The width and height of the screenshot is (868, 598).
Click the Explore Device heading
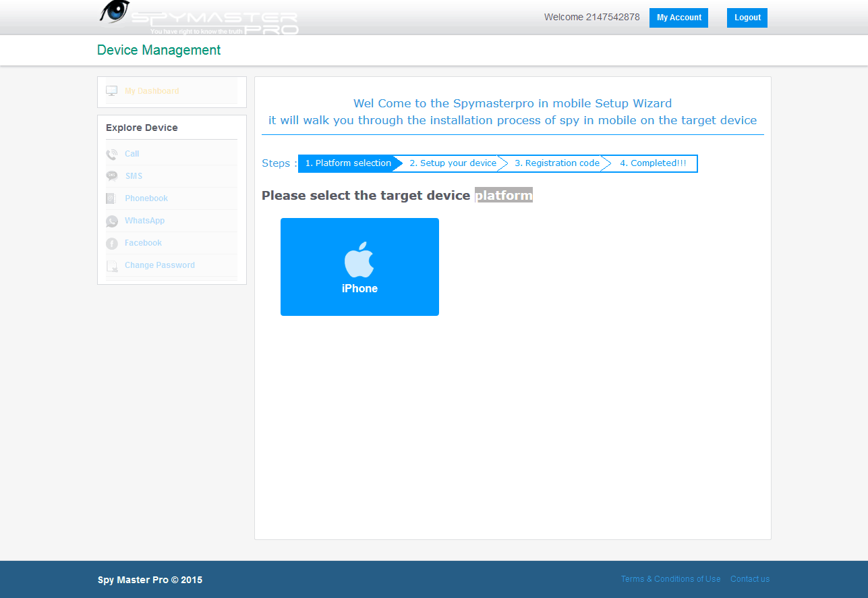pyautogui.click(x=142, y=128)
